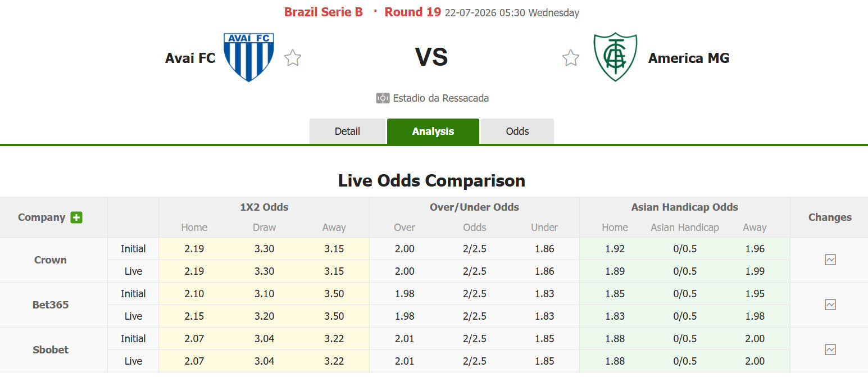Open Crown odds changes chart icon
Viewport: 868px width, 377px height.
[830, 260]
